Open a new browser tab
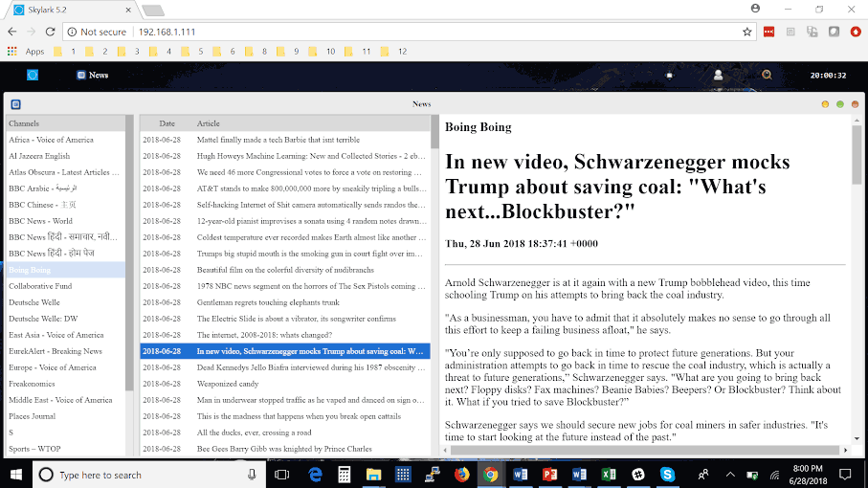 coord(153,10)
